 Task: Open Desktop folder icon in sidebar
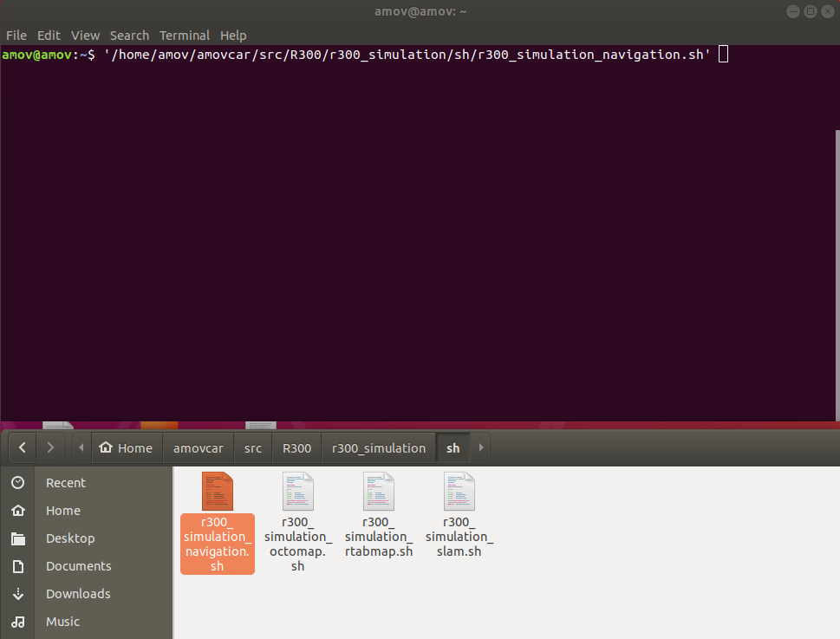pos(17,538)
